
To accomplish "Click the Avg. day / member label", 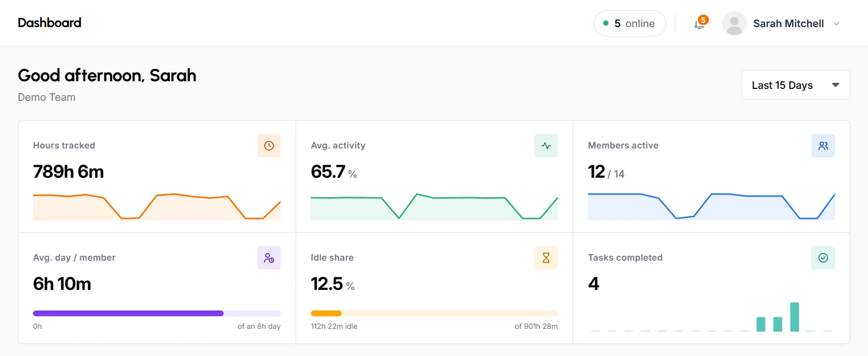I will tap(74, 257).
